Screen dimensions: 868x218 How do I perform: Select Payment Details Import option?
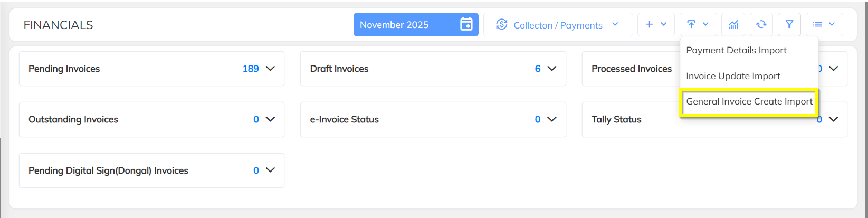[x=736, y=50]
